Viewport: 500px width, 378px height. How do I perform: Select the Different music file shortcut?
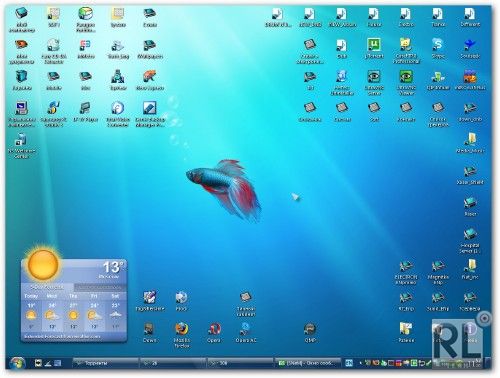coord(470,17)
